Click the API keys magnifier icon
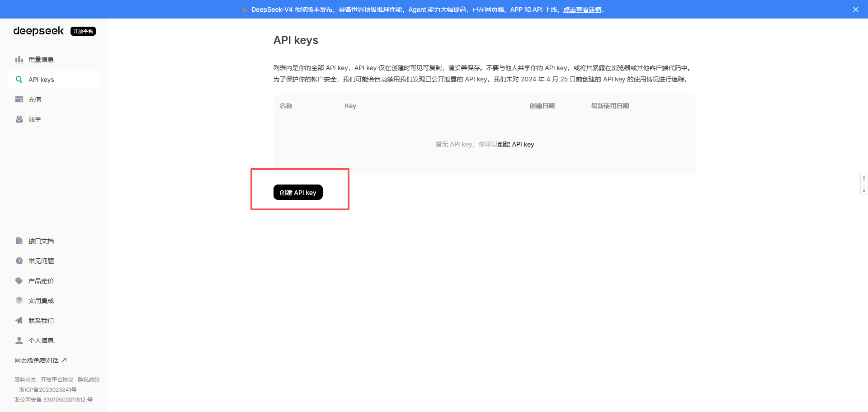Image resolution: width=868 pixels, height=412 pixels. [x=19, y=80]
